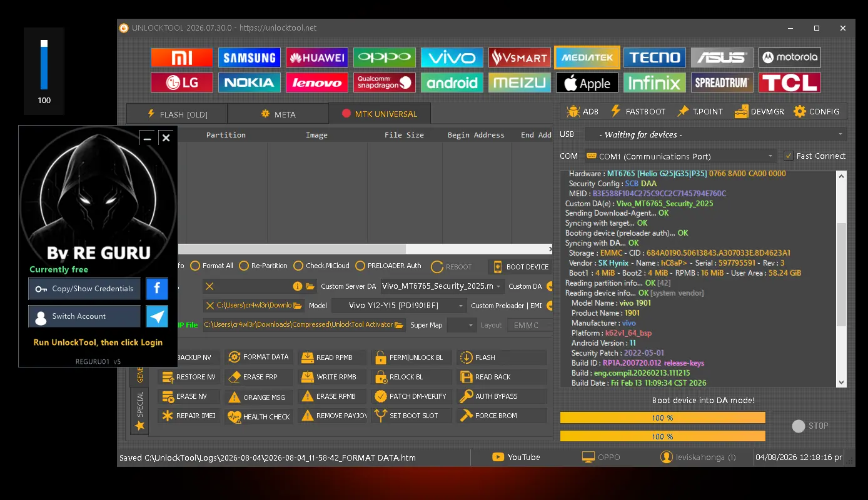Expand the COM1 Communications Port dropdown
The height and width of the screenshot is (500, 868).
pos(681,156)
